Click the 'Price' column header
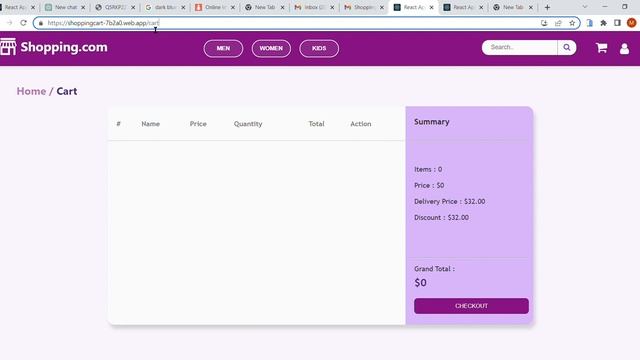Image resolution: width=640 pixels, height=360 pixels. (198, 124)
